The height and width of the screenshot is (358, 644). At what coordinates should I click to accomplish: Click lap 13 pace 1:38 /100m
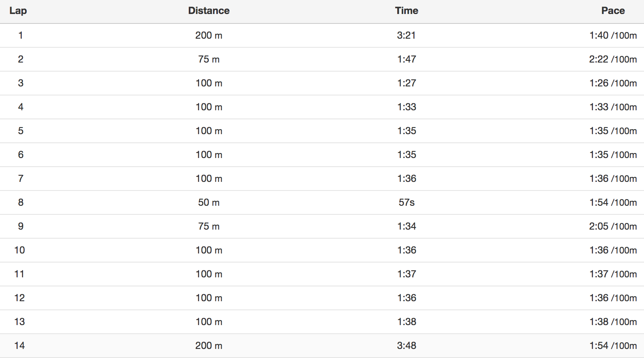[x=613, y=322]
